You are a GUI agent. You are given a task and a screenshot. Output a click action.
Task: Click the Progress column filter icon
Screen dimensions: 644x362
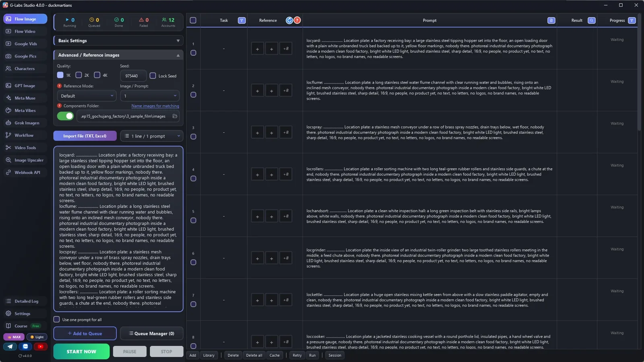[632, 21]
